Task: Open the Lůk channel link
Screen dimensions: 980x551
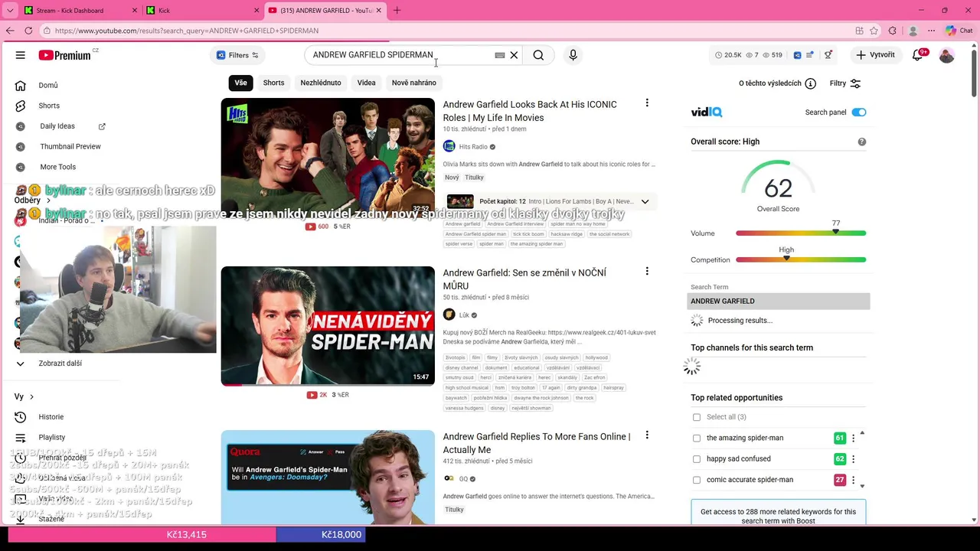Action: click(464, 315)
